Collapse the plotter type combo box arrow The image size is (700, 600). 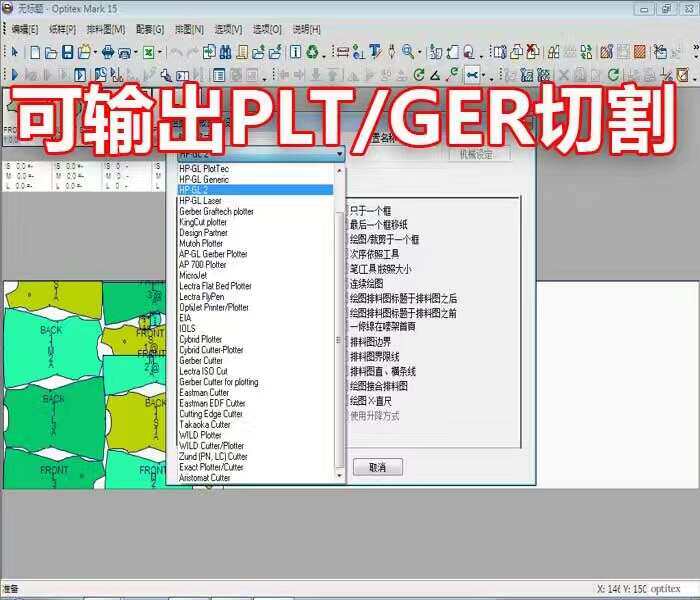[x=340, y=154]
